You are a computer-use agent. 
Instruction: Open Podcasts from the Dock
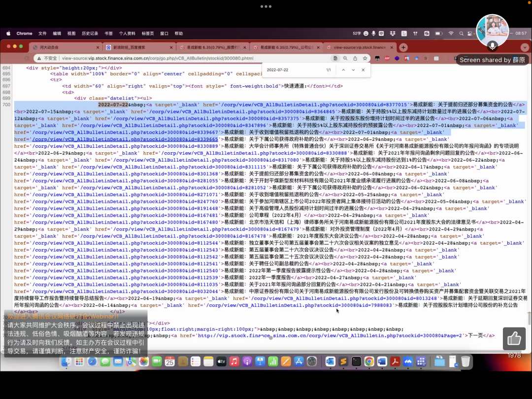tap(247, 362)
